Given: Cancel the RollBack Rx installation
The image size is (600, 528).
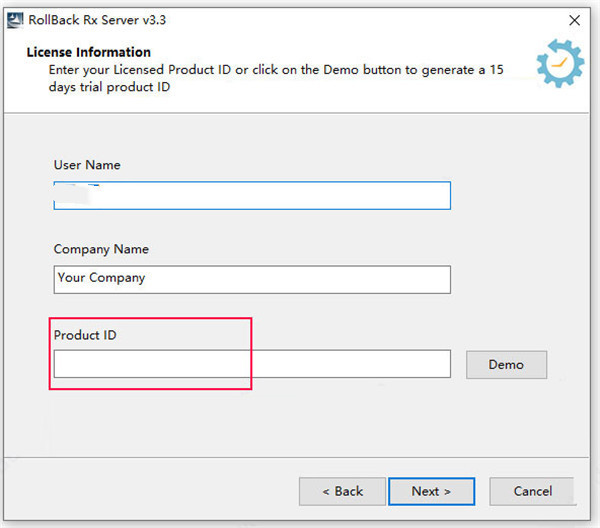Looking at the screenshot, I should pyautogui.click(x=533, y=491).
